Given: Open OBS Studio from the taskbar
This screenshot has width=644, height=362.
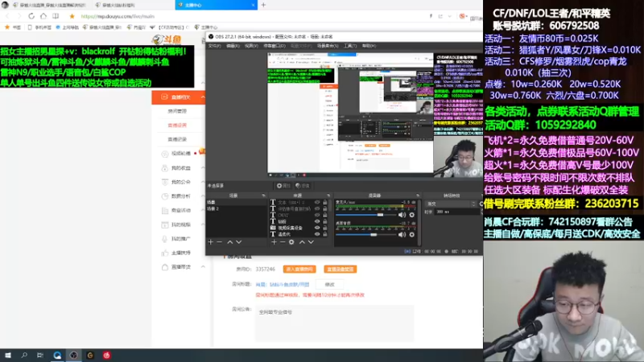Looking at the screenshot, I should (x=73, y=356).
